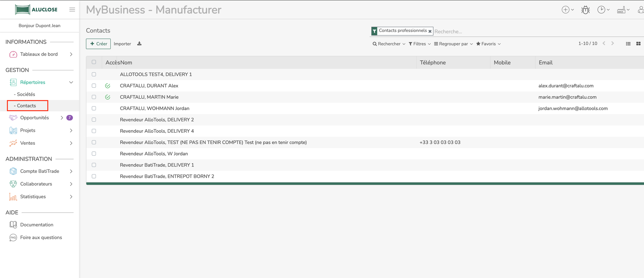Image resolution: width=644 pixels, height=278 pixels.
Task: Toggle the hamburger menu beside ALUCLOSE logo
Action: click(x=72, y=10)
